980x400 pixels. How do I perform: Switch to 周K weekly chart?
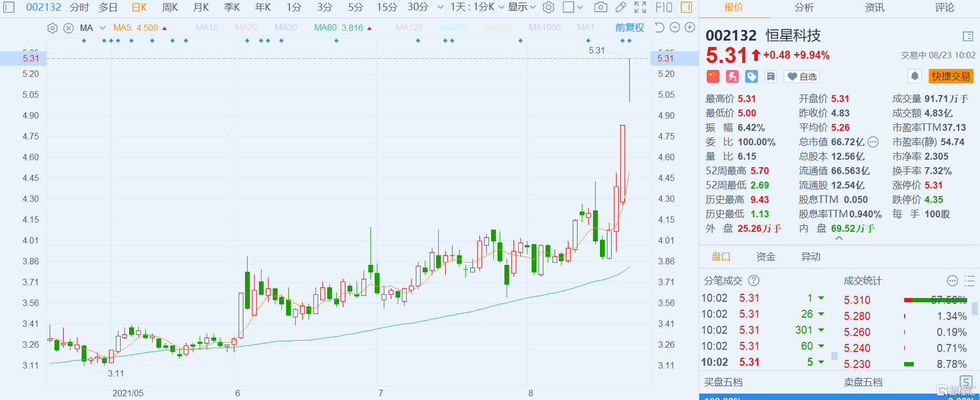point(170,7)
